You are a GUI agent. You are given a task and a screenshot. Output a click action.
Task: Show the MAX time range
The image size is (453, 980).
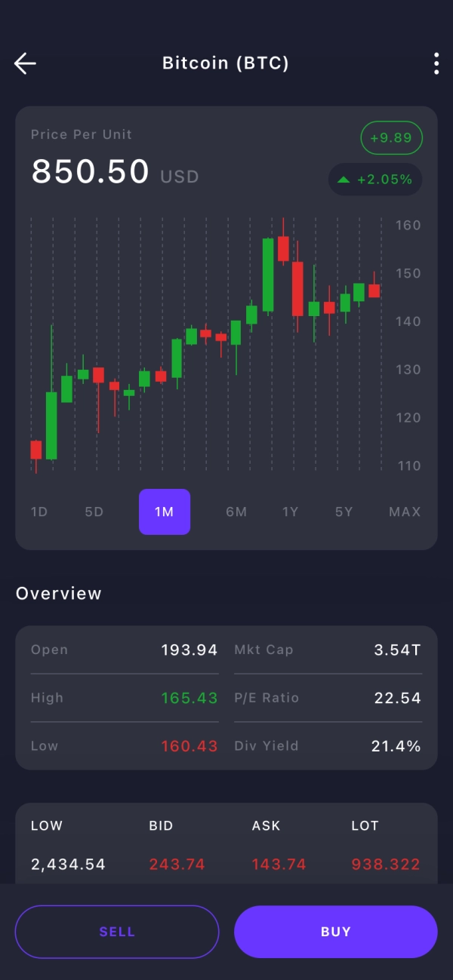(405, 512)
